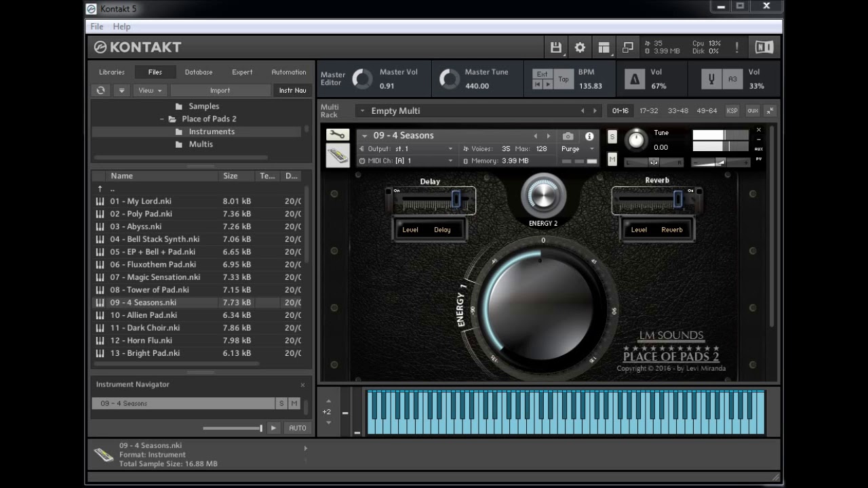Viewport: 868px width, 488px height.
Task: Click the KSP button
Action: coord(732,110)
